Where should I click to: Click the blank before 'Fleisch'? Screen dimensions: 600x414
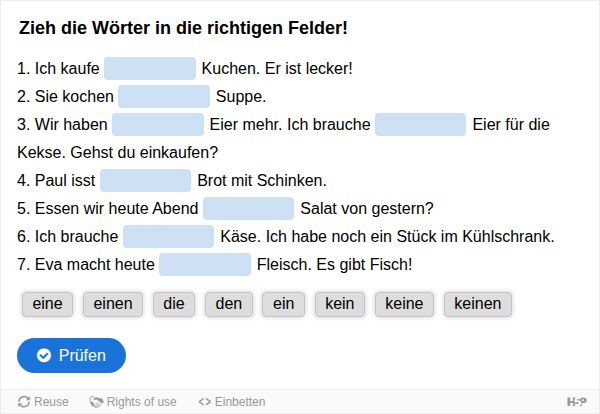tap(205, 264)
